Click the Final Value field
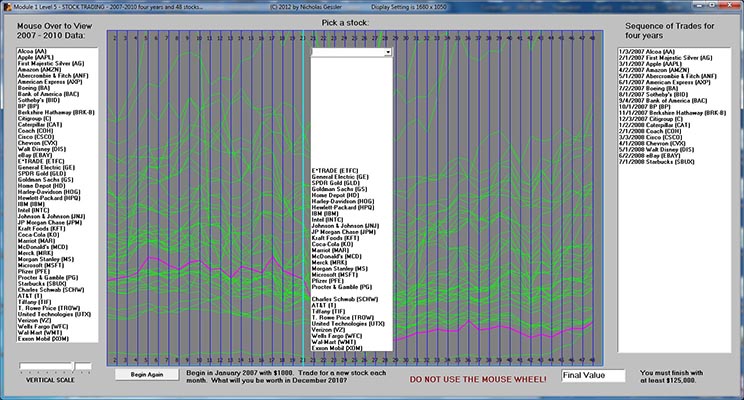This screenshot has width=744, height=400. pyautogui.click(x=593, y=375)
